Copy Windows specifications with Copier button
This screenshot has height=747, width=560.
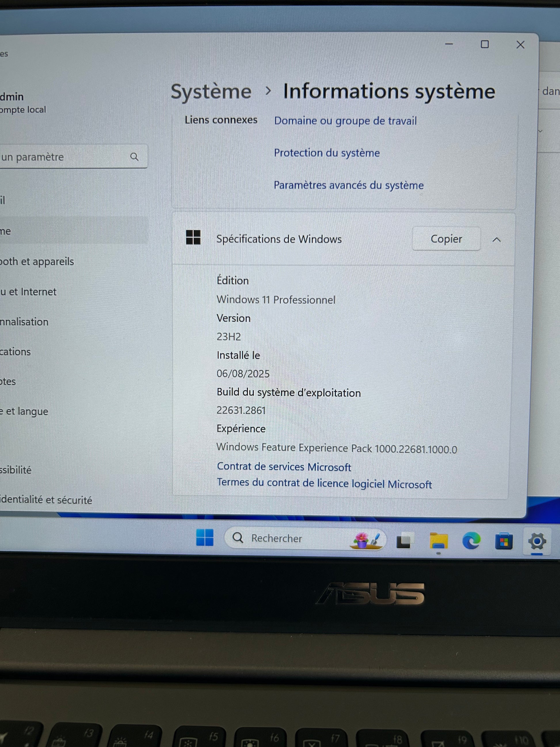pos(446,239)
